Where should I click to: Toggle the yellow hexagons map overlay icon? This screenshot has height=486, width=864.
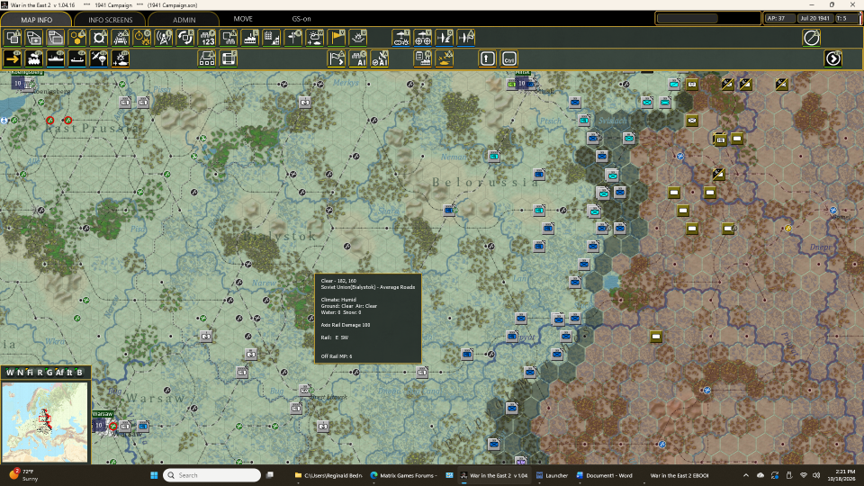[77, 38]
